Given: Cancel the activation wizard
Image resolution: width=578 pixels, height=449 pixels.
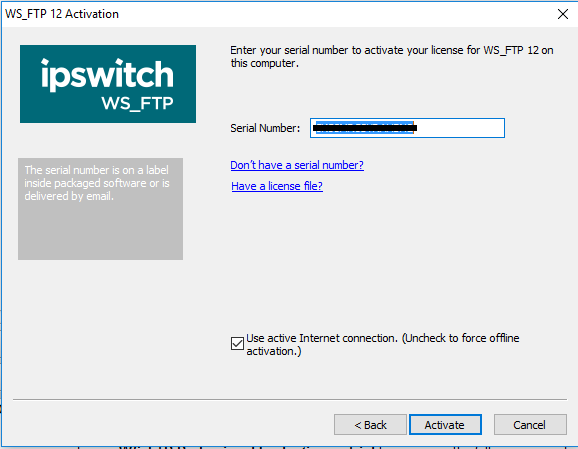Looking at the screenshot, I should click(x=530, y=425).
